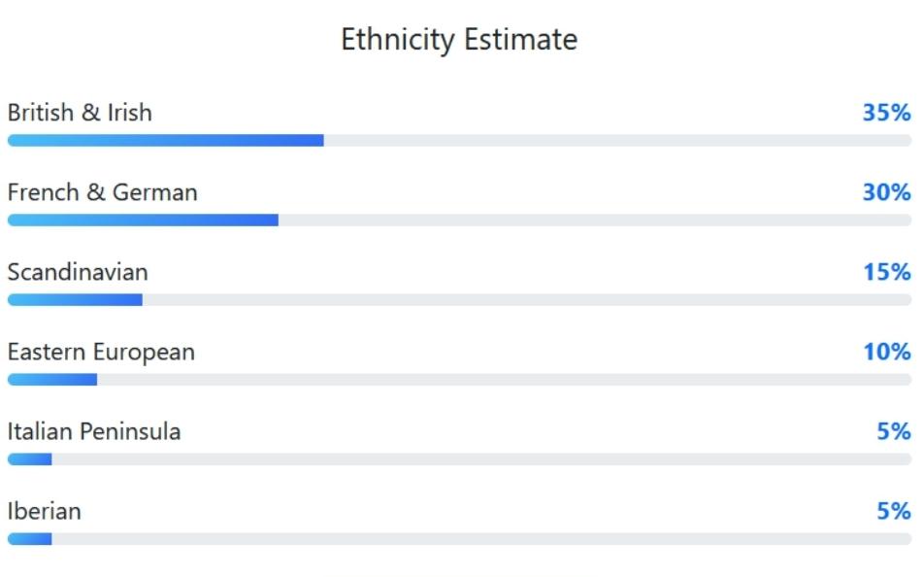Click the filled part of Eastern European bar

(52, 380)
